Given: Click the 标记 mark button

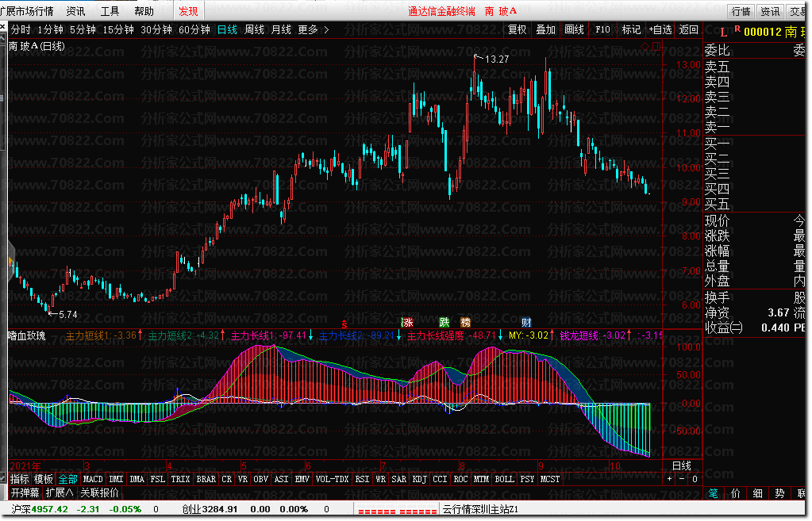Looking at the screenshot, I should point(631,30).
